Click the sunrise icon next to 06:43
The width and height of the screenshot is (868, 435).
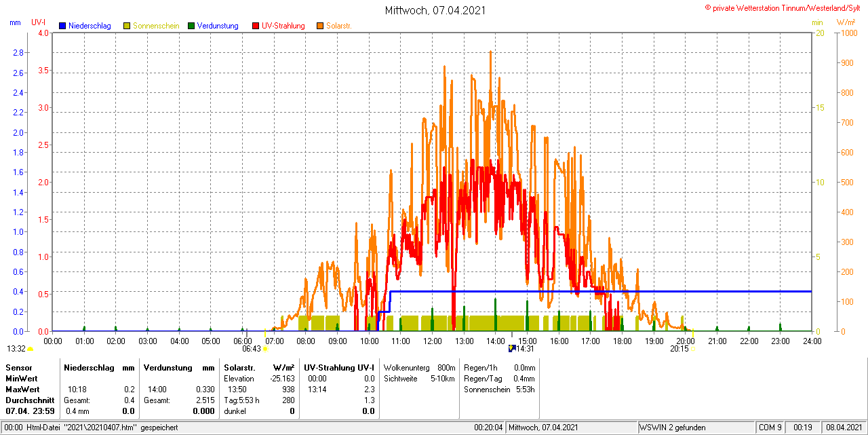[265, 349]
